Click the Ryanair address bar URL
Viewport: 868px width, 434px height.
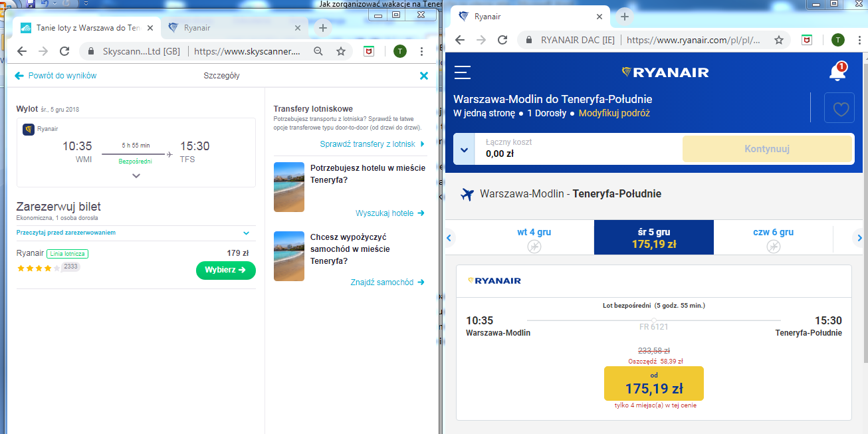[693, 40]
